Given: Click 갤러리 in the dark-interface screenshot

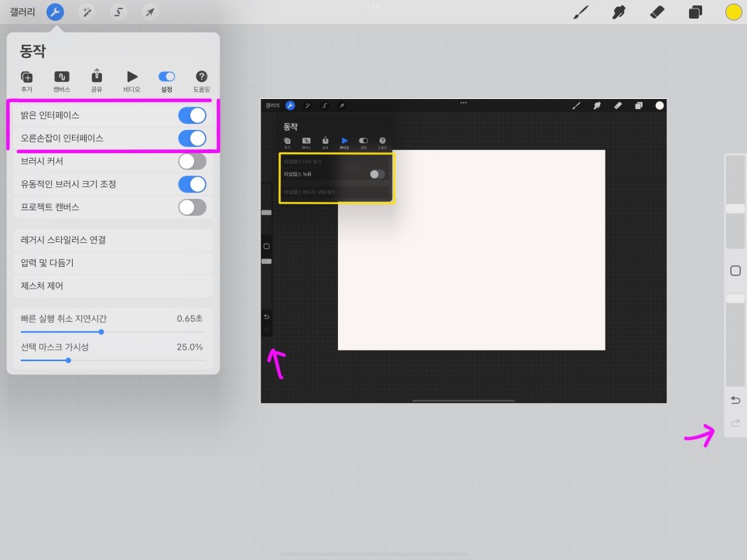Looking at the screenshot, I should click(272, 105).
